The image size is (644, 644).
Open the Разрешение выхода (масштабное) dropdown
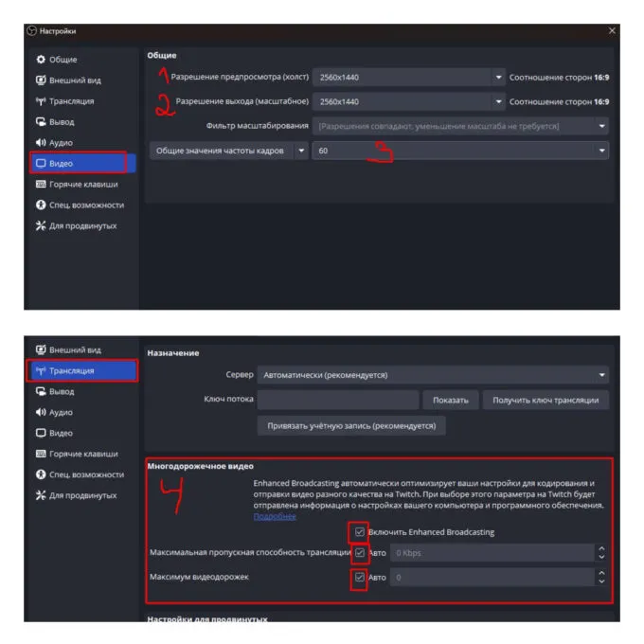click(x=409, y=101)
